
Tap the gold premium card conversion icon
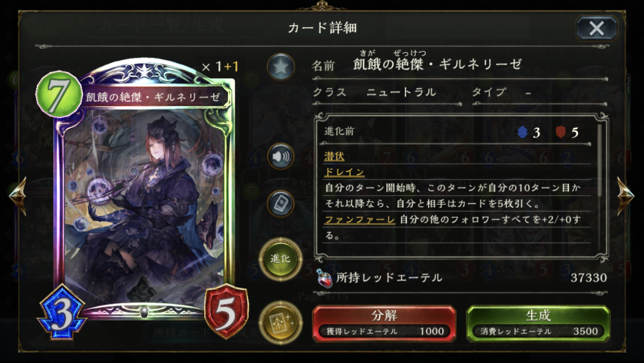[281, 322]
